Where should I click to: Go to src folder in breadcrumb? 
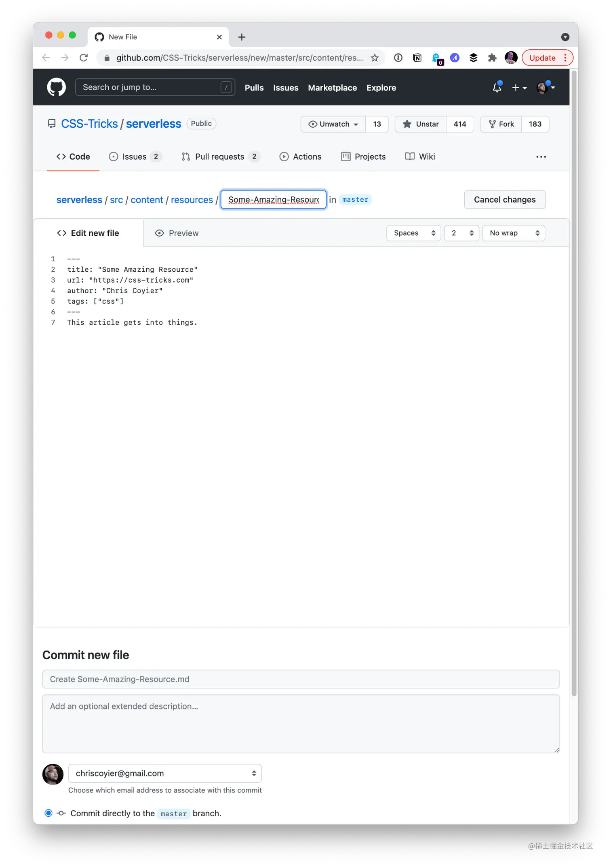tap(116, 200)
